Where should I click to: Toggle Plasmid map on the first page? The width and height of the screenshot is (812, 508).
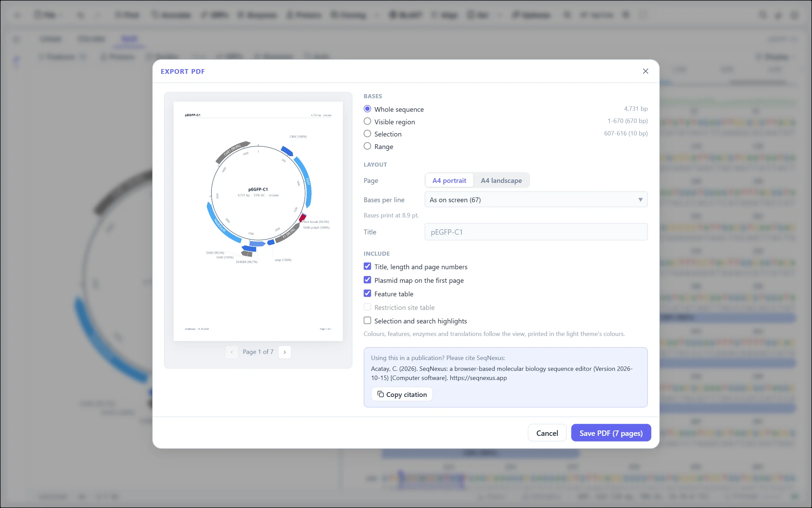click(x=367, y=280)
